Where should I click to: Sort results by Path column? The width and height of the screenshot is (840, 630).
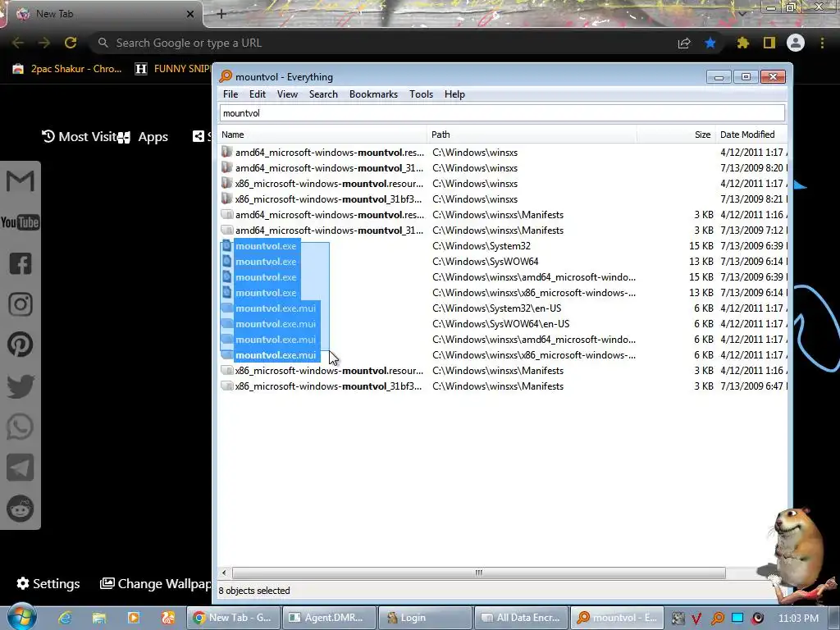pyautogui.click(x=532, y=135)
